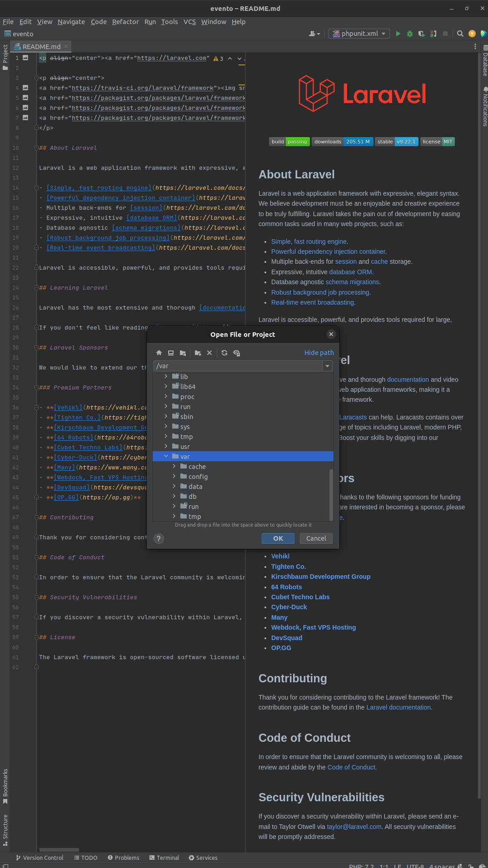This screenshot has height=868, width=488.
Task: Expand the usr folder in the tree
Action: pos(166,446)
